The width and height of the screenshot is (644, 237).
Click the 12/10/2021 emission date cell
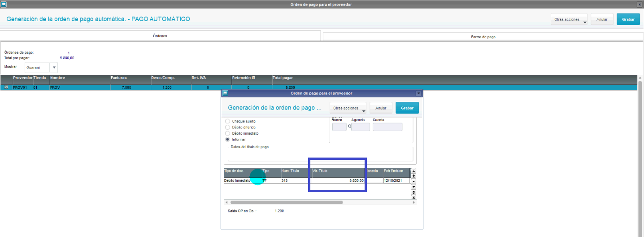[x=396, y=180]
